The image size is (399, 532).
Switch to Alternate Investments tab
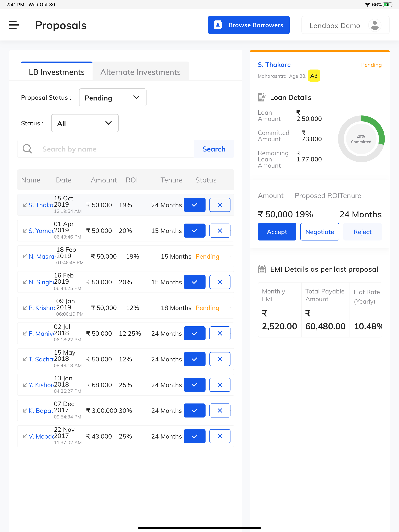(x=140, y=72)
